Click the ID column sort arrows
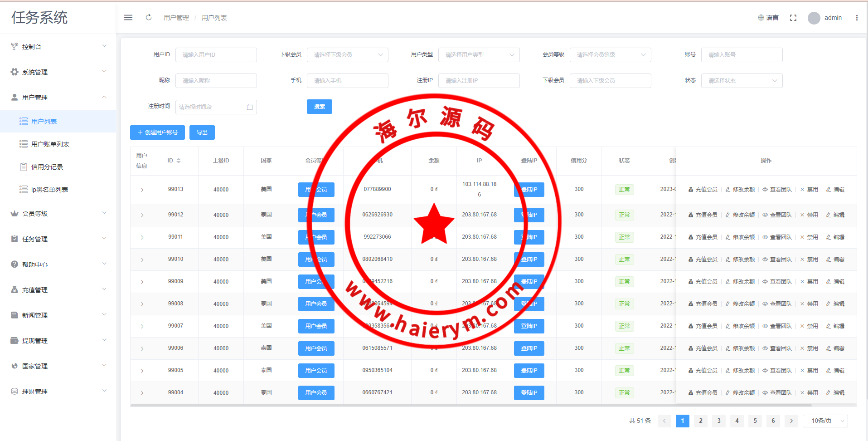Screen dimensions: 868x441 (x=179, y=161)
